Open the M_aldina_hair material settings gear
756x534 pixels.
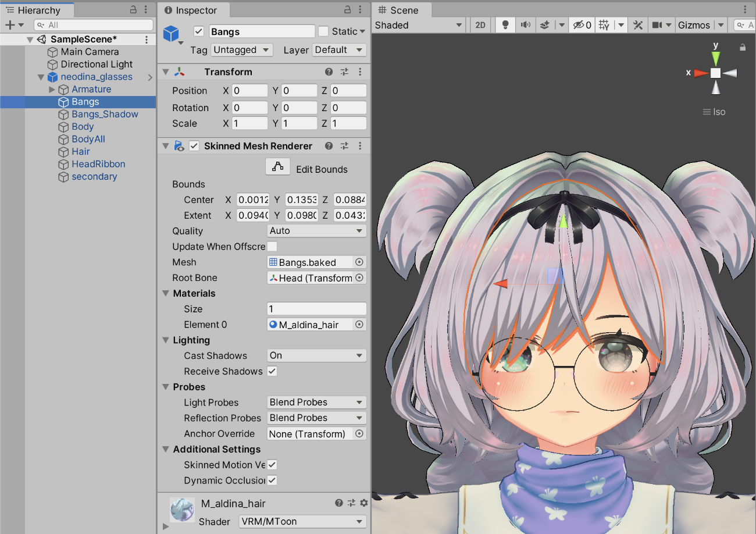pyautogui.click(x=364, y=503)
